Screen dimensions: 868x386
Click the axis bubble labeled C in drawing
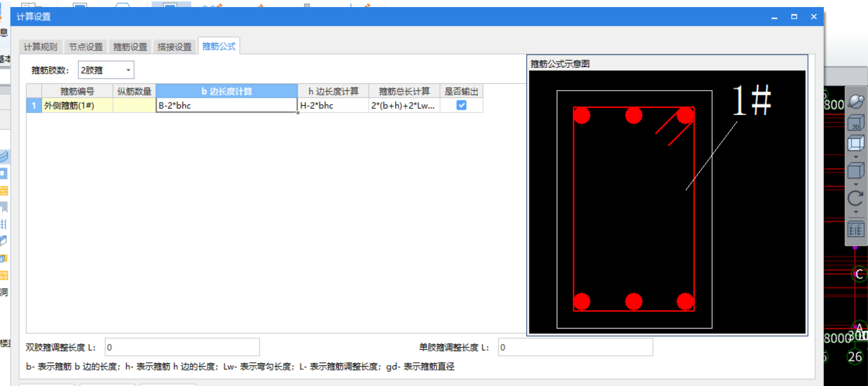[x=859, y=274]
